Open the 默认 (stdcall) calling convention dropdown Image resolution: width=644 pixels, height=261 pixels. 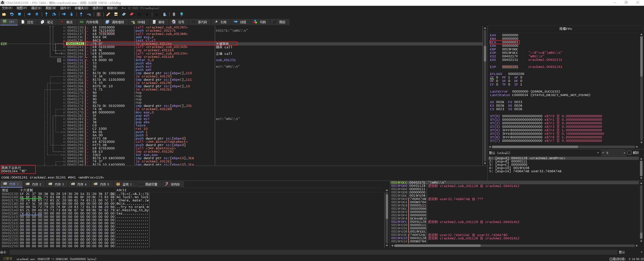pos(598,153)
